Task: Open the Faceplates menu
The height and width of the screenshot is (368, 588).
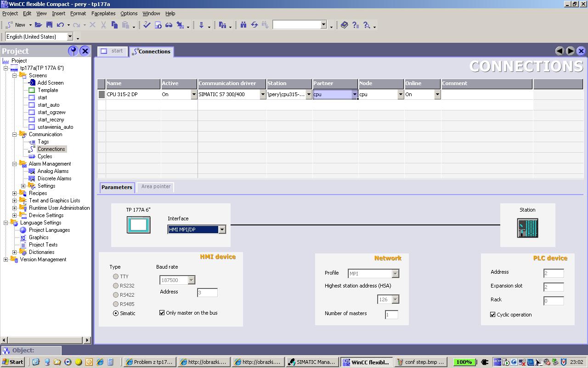Action: coord(103,13)
